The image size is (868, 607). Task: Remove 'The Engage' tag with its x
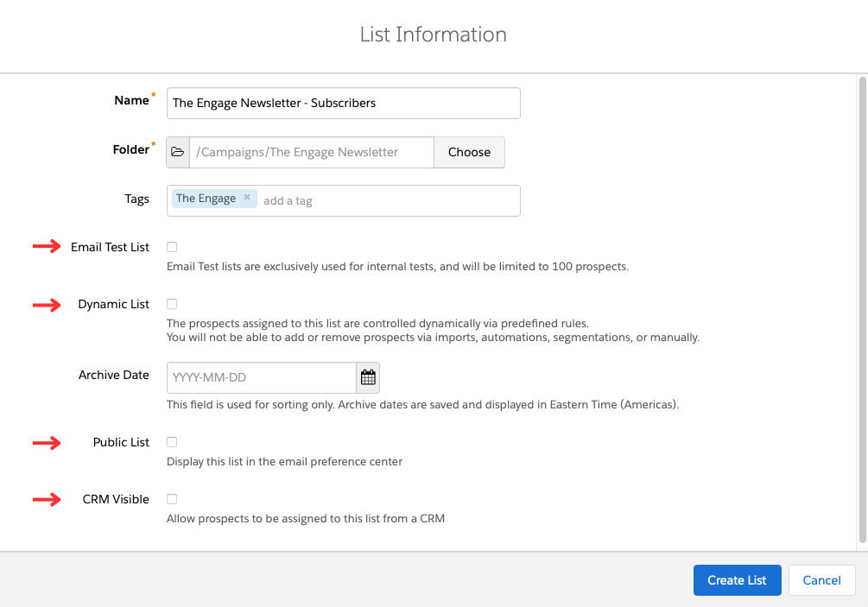coord(247,198)
